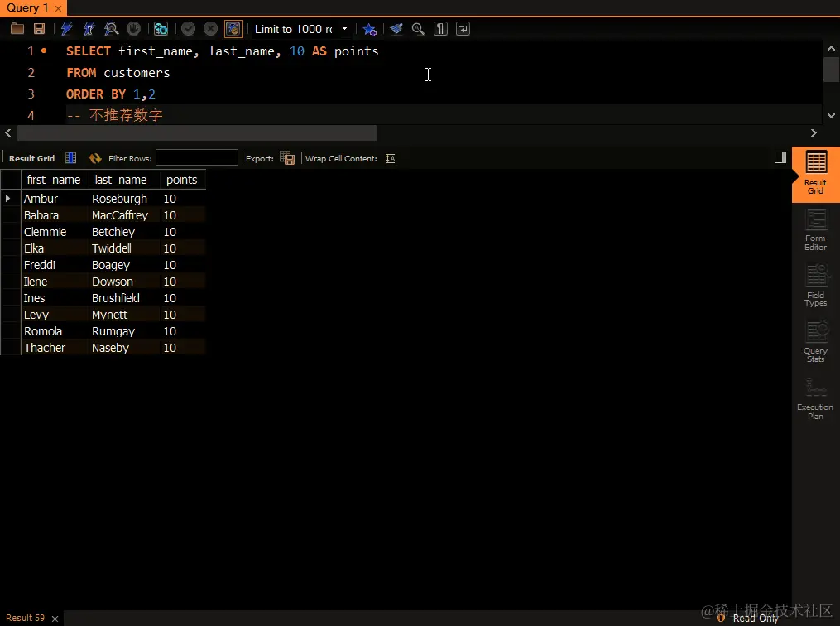
Task: Close the Result 59 tab
Action: [x=55, y=619]
